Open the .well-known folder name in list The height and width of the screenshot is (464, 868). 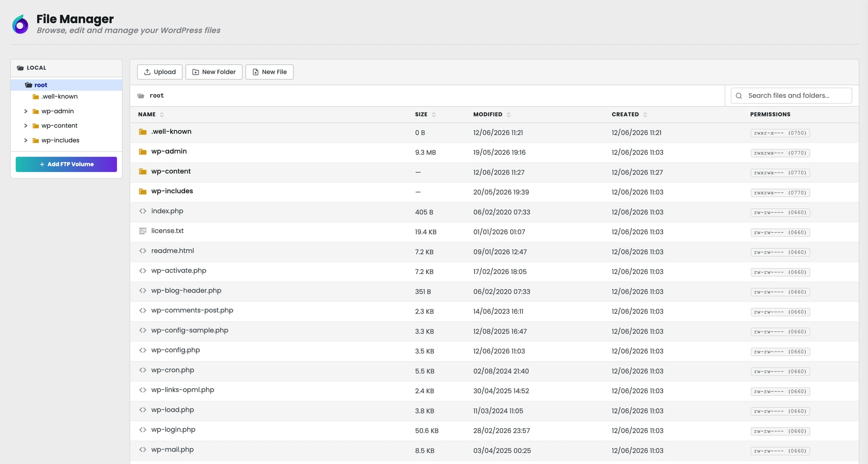point(171,132)
